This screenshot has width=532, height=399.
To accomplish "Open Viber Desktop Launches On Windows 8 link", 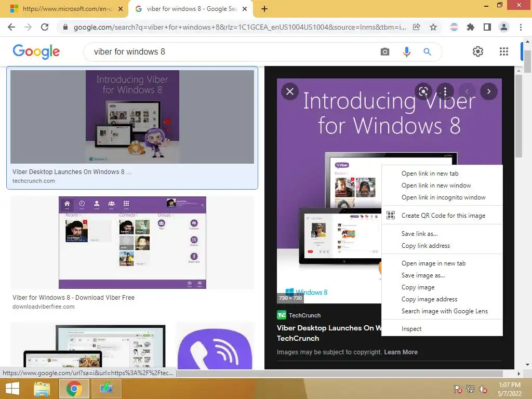I will click(x=72, y=171).
